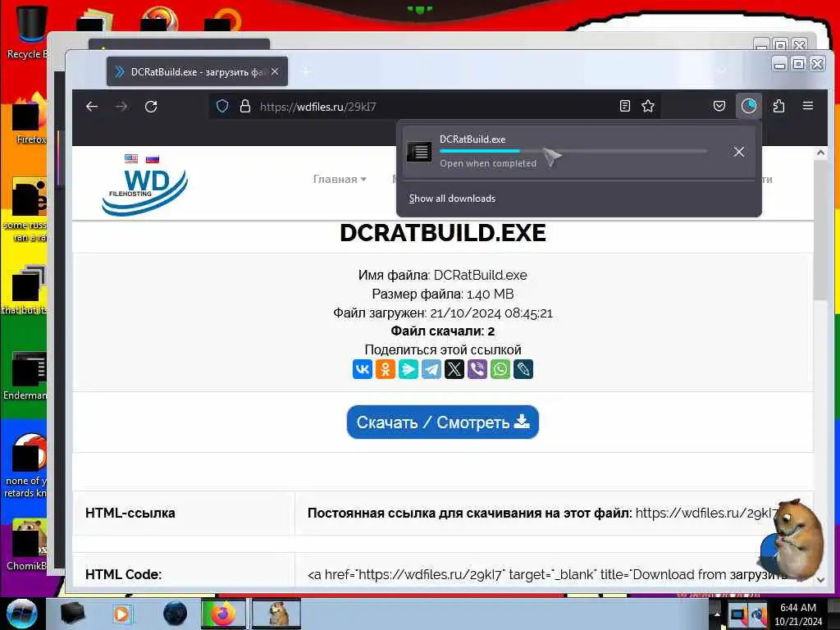
Task: Share link via X (Twitter) icon
Action: click(x=454, y=369)
